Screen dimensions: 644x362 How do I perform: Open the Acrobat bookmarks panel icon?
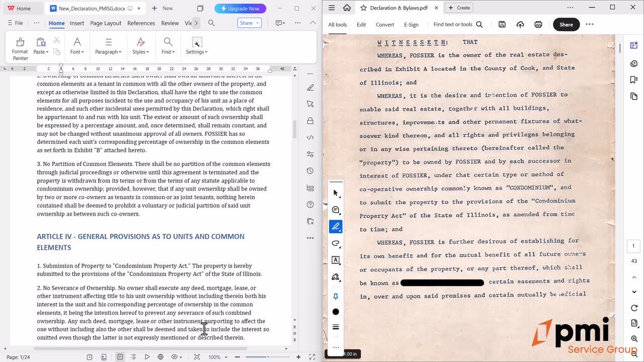coord(634,80)
